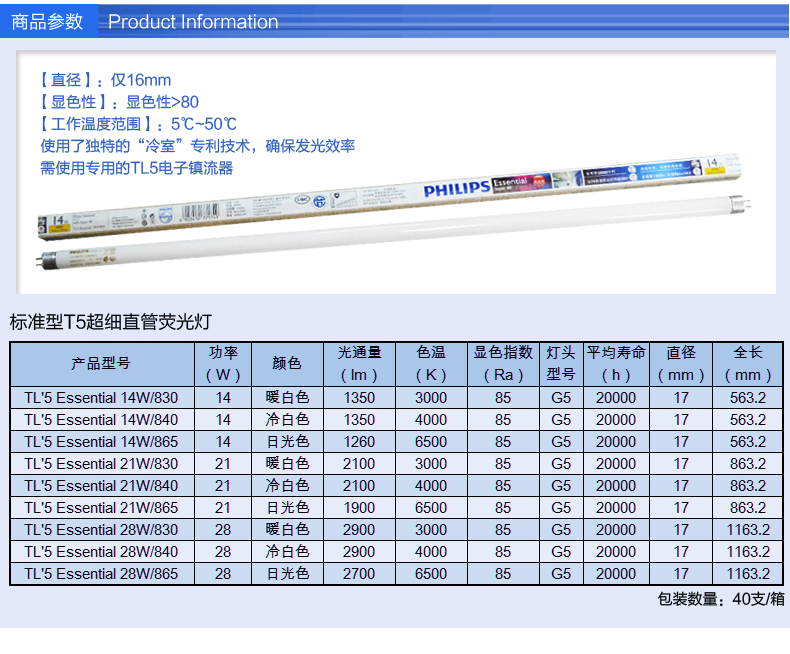Image resolution: width=790 pixels, height=654 pixels.
Task: Select the TL'5 Essential 28W/840 model cell
Action: tap(101, 552)
